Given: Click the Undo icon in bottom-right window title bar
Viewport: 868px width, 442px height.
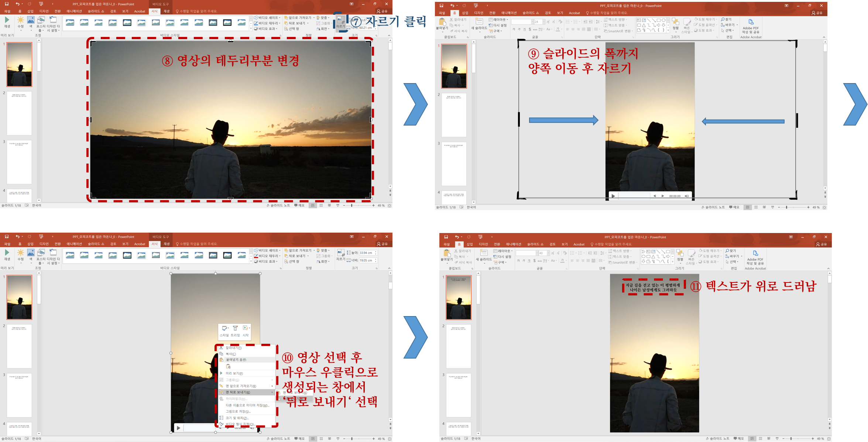Looking at the screenshot, I should [457, 237].
